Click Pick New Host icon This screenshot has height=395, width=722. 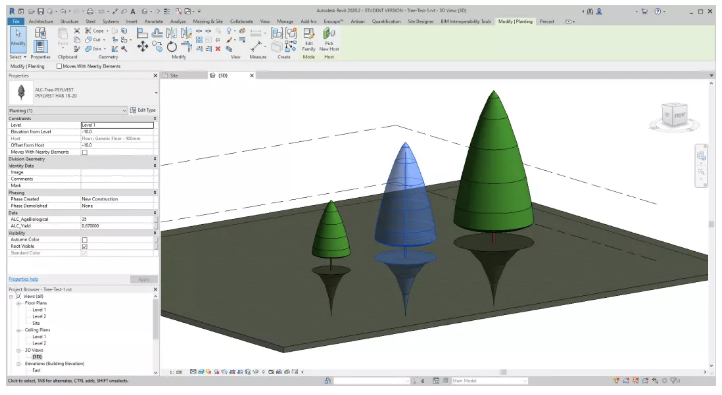329,39
